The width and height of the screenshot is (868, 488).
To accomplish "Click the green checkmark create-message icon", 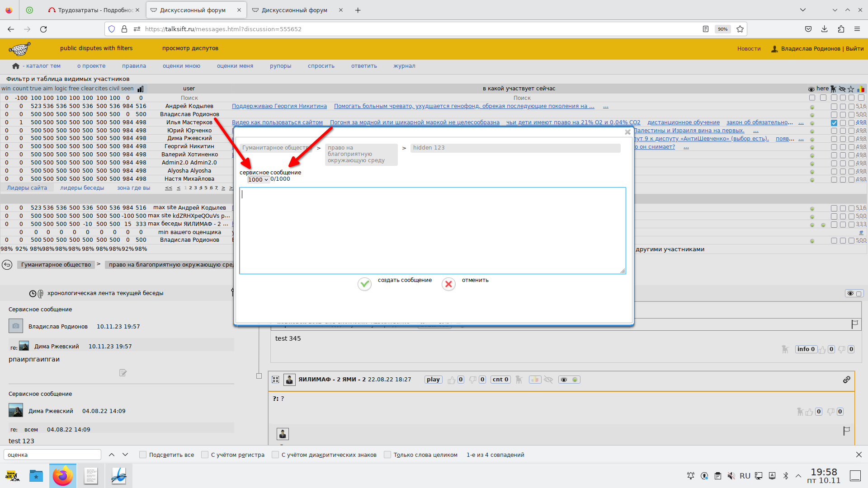I will point(364,284).
